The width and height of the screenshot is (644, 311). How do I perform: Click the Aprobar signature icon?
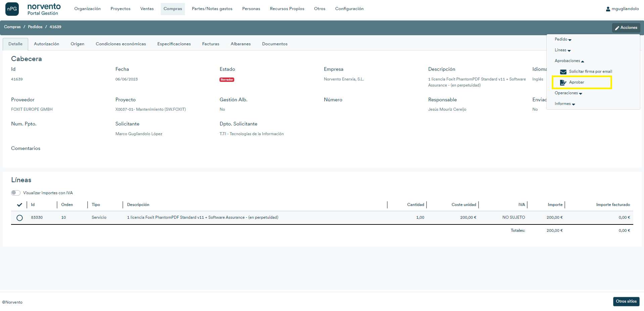click(x=563, y=83)
